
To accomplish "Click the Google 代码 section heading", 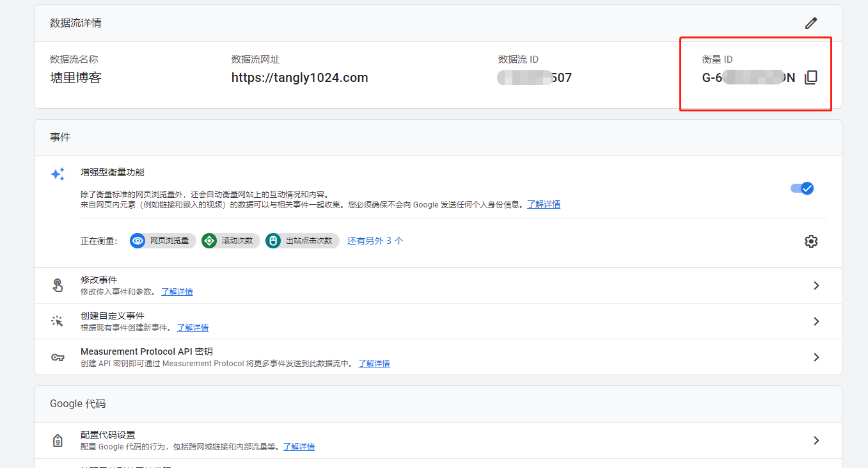I will 78,404.
